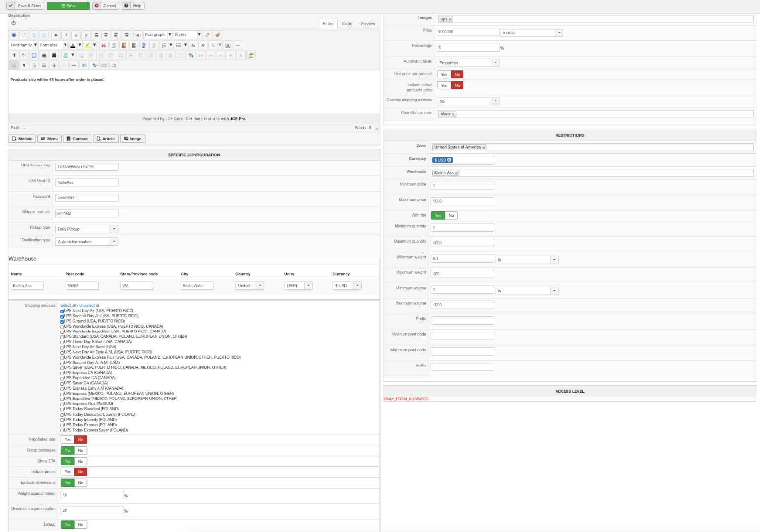Click the copy icon in editor toolbar

(x=114, y=45)
